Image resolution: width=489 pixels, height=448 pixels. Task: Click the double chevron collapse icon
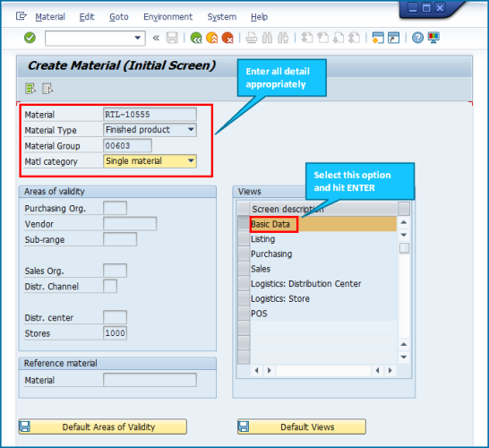(x=156, y=38)
